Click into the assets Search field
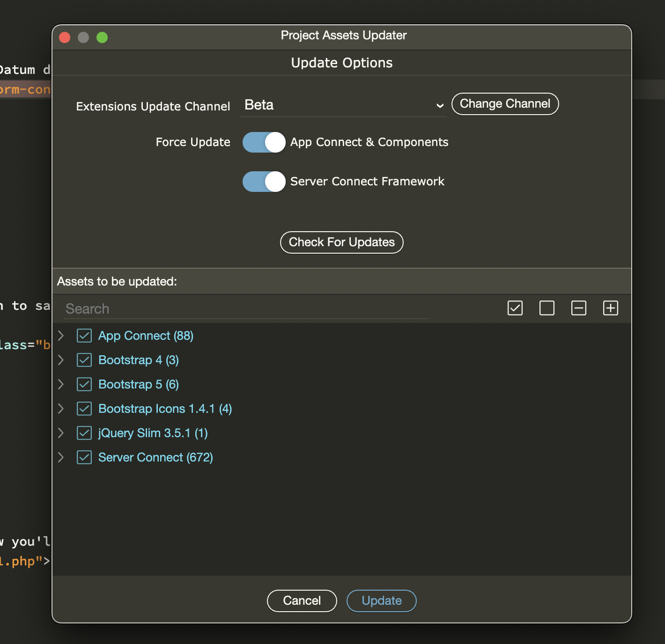The height and width of the screenshot is (644, 665). (246, 309)
